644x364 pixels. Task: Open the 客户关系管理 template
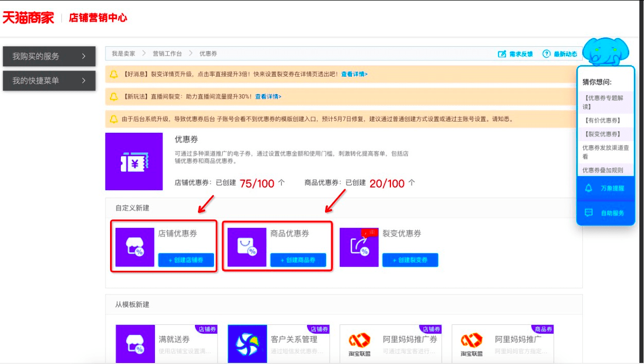[x=279, y=343]
